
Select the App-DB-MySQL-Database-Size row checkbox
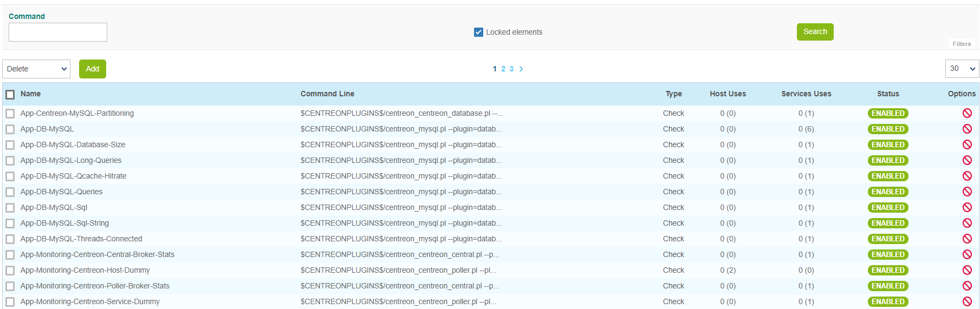[10, 145]
